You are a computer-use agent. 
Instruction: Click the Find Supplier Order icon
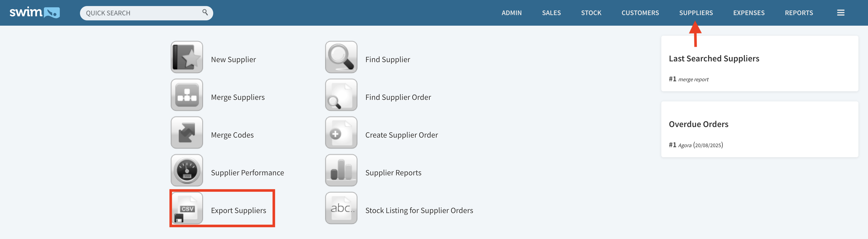[341, 95]
